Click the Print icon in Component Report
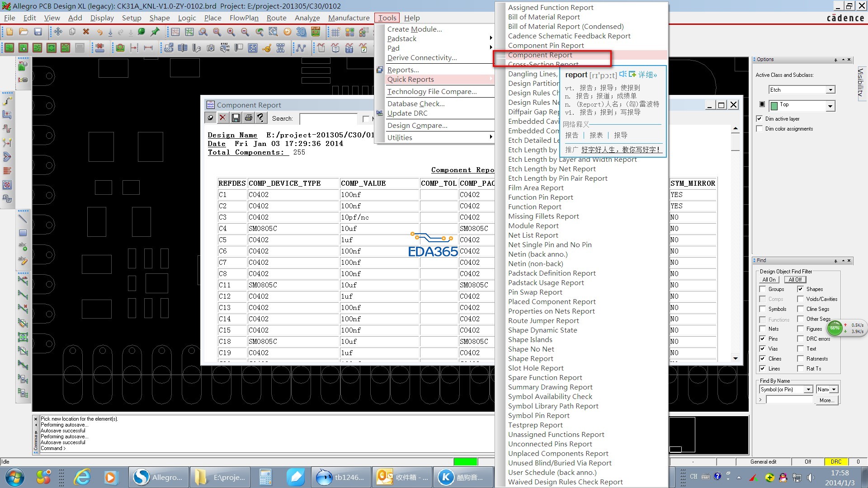The width and height of the screenshot is (868, 488). (248, 118)
